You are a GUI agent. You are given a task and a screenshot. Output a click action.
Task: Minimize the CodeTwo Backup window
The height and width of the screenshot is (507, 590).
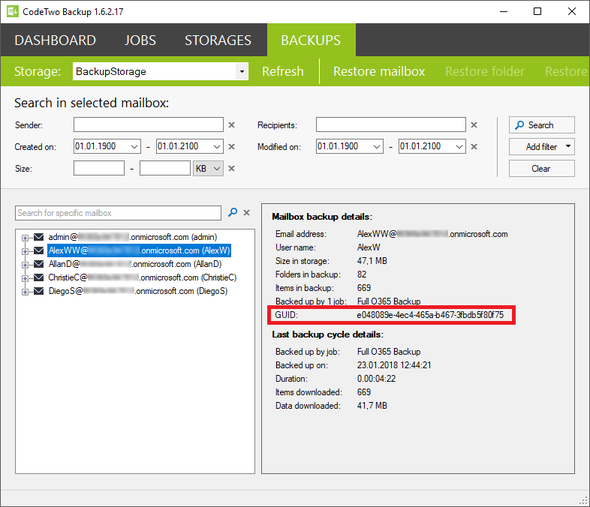[x=503, y=11]
